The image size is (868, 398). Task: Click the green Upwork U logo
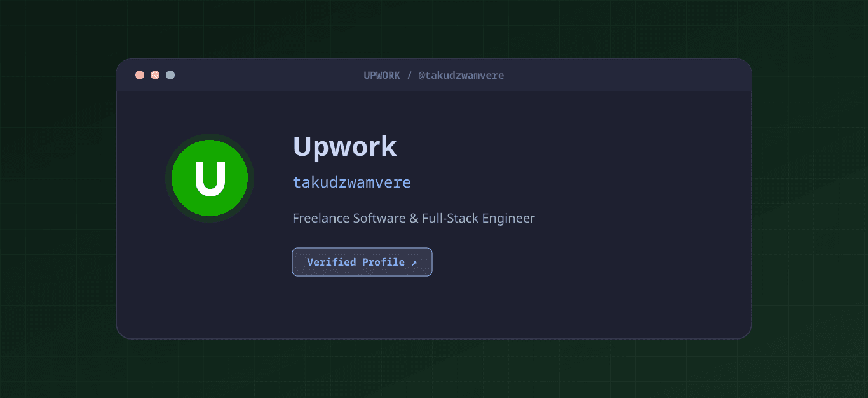click(210, 178)
